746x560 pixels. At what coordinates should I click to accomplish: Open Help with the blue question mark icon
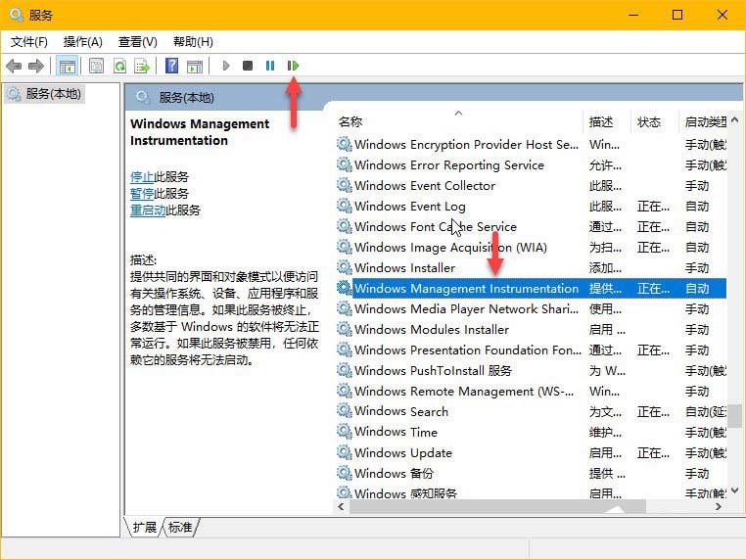pyautogui.click(x=171, y=66)
